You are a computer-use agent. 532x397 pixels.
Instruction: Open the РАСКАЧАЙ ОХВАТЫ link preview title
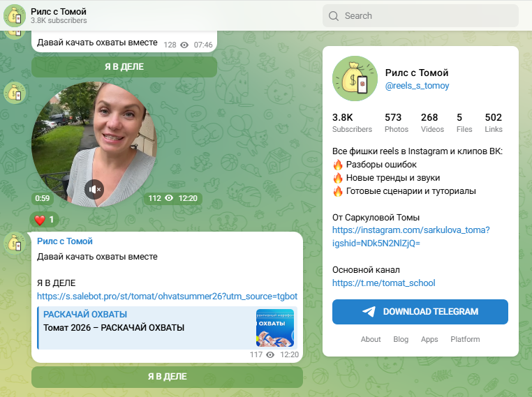click(x=85, y=315)
